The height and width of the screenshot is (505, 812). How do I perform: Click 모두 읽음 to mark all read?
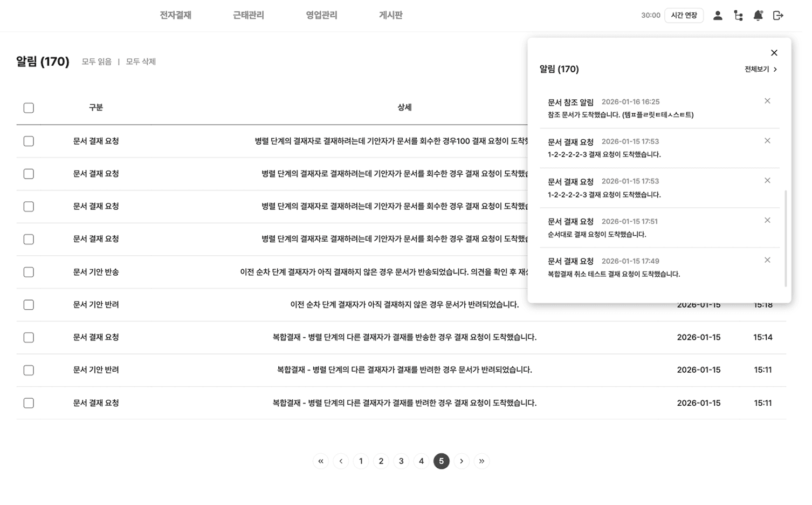[97, 62]
